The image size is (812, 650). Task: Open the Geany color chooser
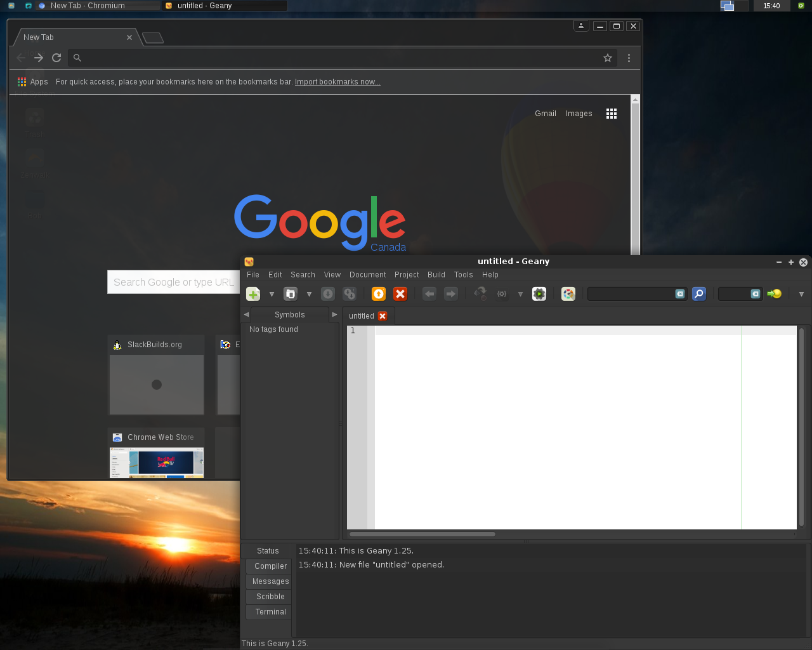[568, 294]
